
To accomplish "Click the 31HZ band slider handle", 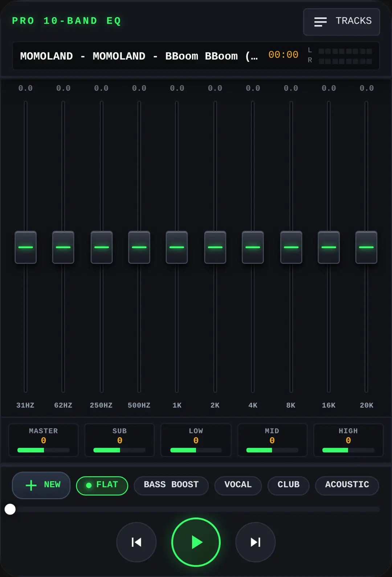I will [x=25, y=247].
